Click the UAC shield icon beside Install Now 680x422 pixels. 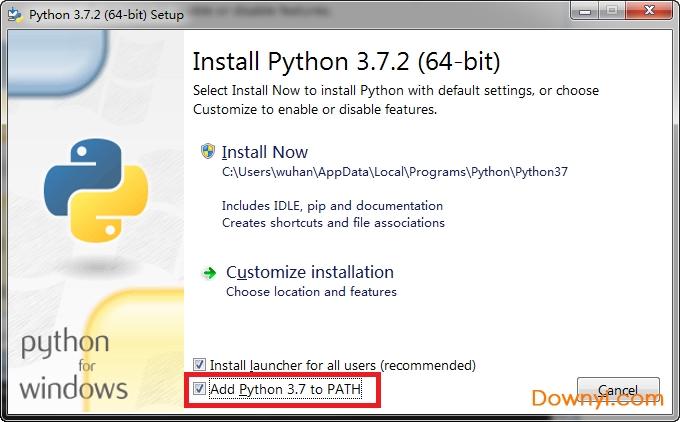[x=208, y=152]
